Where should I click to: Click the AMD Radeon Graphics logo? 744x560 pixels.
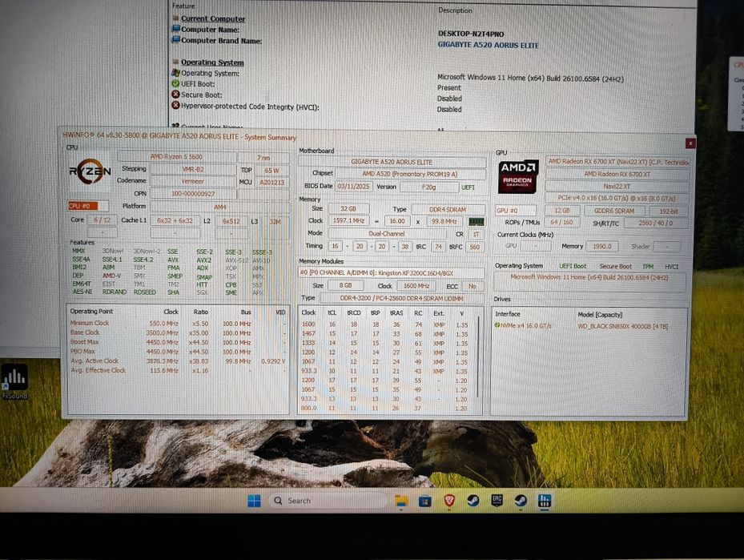[x=517, y=176]
